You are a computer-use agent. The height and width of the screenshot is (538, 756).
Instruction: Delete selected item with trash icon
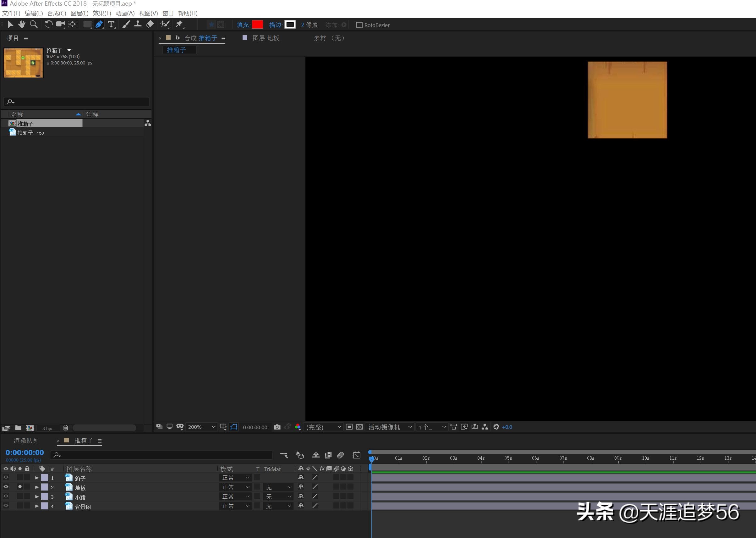click(x=66, y=428)
